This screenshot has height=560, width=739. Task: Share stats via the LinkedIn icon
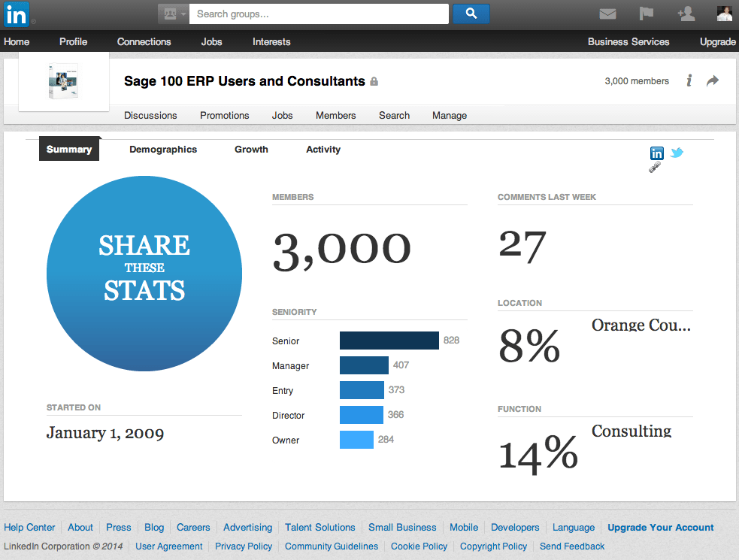656,153
